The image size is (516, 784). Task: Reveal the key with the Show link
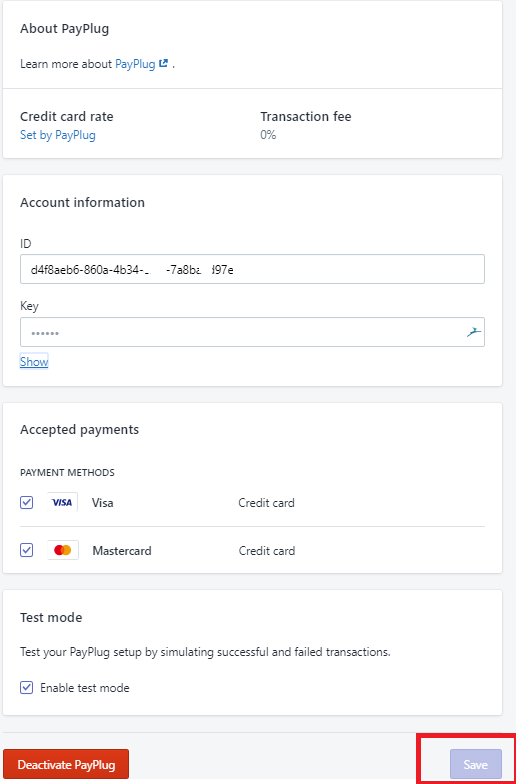pos(34,362)
